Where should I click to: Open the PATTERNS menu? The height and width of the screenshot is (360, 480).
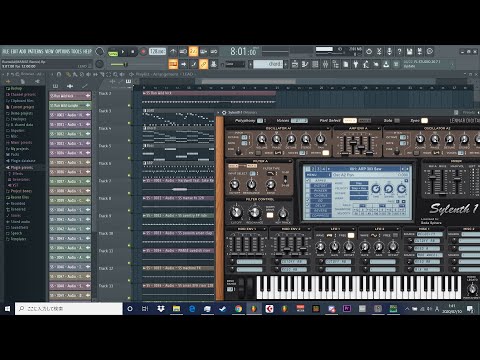[x=35, y=52]
